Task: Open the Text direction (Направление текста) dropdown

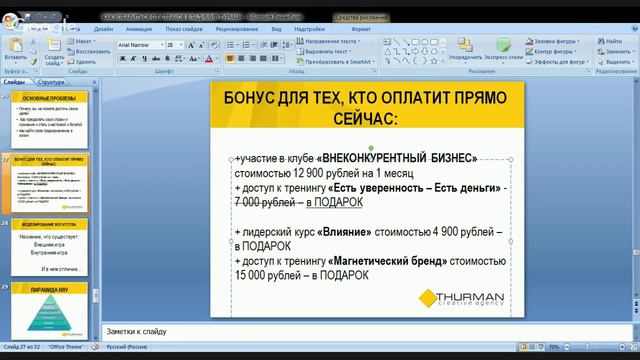Action: point(329,41)
